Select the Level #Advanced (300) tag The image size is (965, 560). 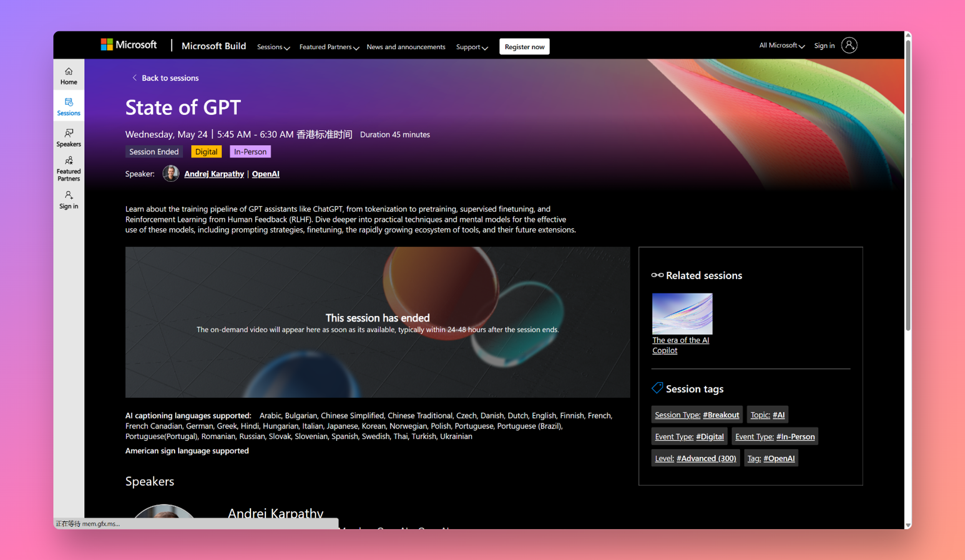click(695, 458)
